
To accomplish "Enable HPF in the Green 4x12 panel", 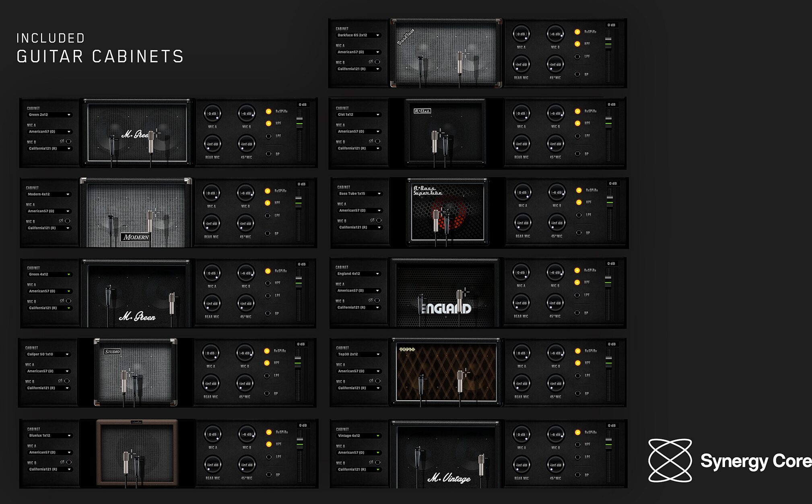I will [x=268, y=283].
